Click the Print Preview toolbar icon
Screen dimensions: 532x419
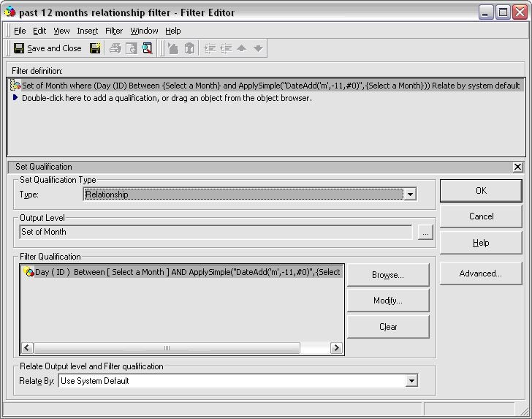132,48
